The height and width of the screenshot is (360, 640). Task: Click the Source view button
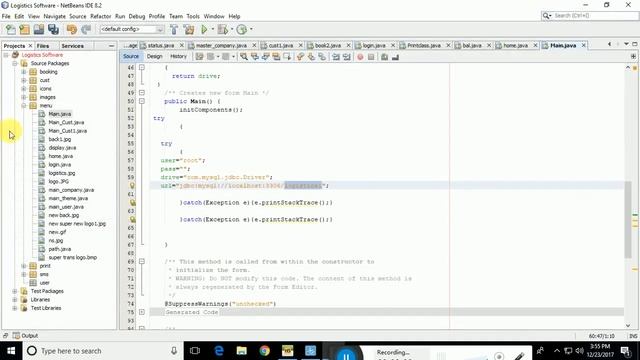131,56
